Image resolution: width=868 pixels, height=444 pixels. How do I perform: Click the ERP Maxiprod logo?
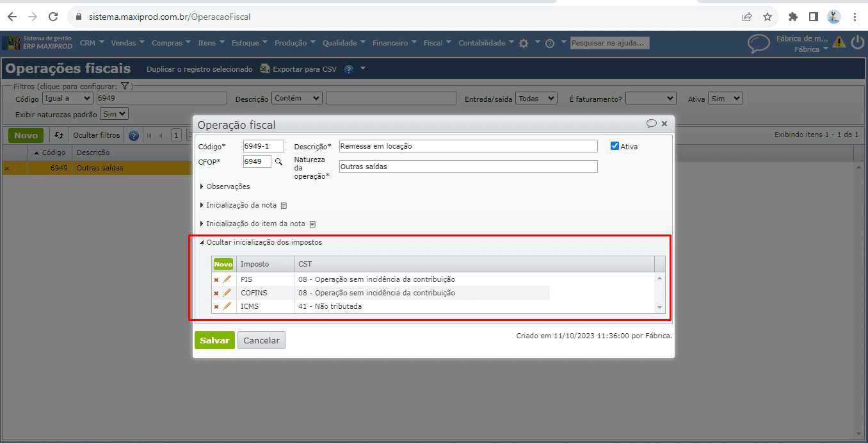point(36,43)
